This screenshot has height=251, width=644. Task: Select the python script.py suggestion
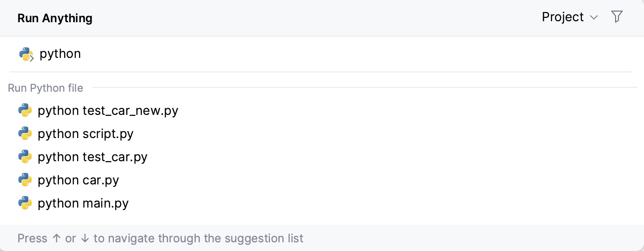[x=86, y=134]
